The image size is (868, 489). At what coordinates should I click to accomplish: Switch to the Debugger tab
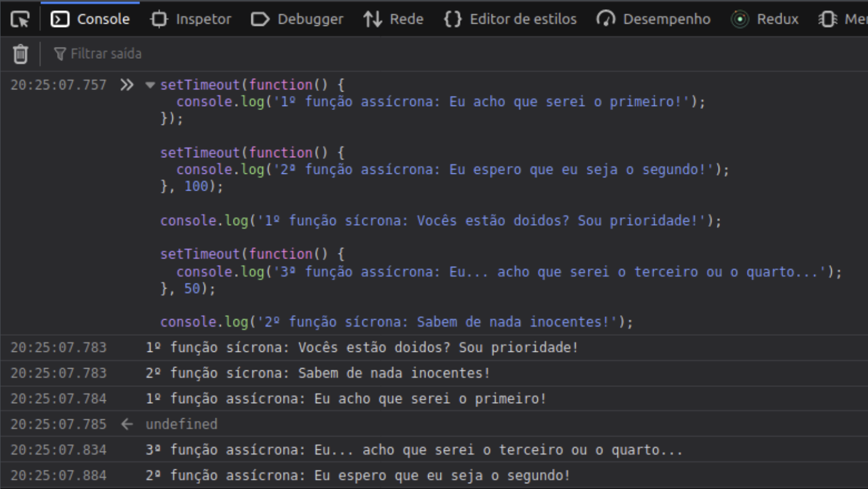pos(297,18)
